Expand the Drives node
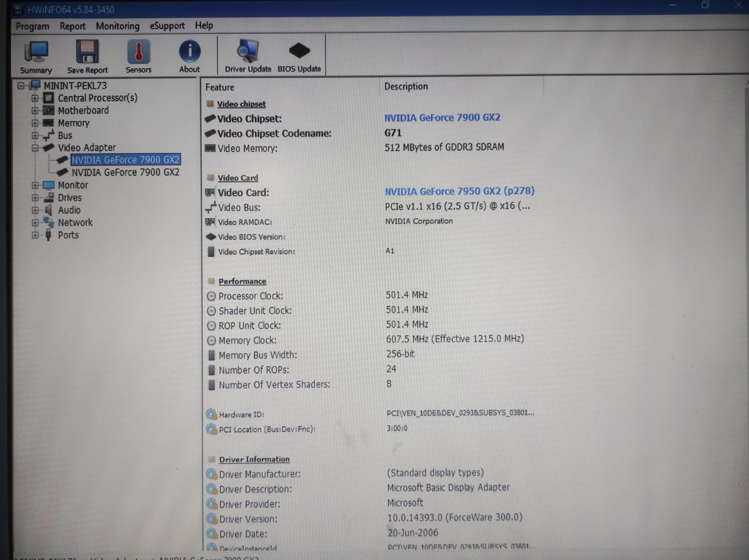This screenshot has height=560, width=749. (x=35, y=197)
